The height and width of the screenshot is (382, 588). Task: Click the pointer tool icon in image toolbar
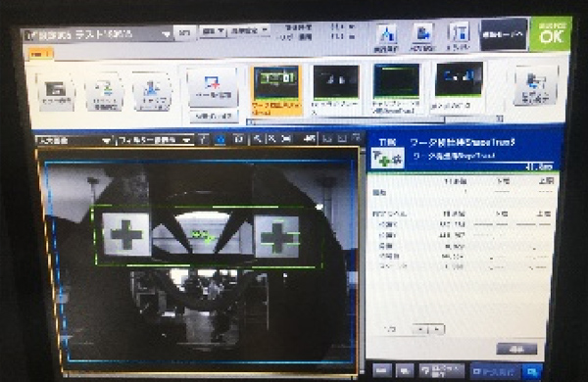click(258, 139)
